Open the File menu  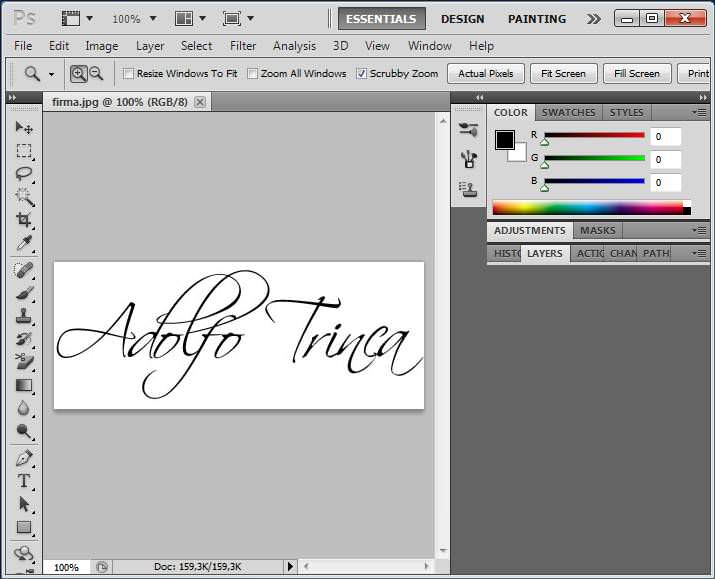(x=23, y=46)
